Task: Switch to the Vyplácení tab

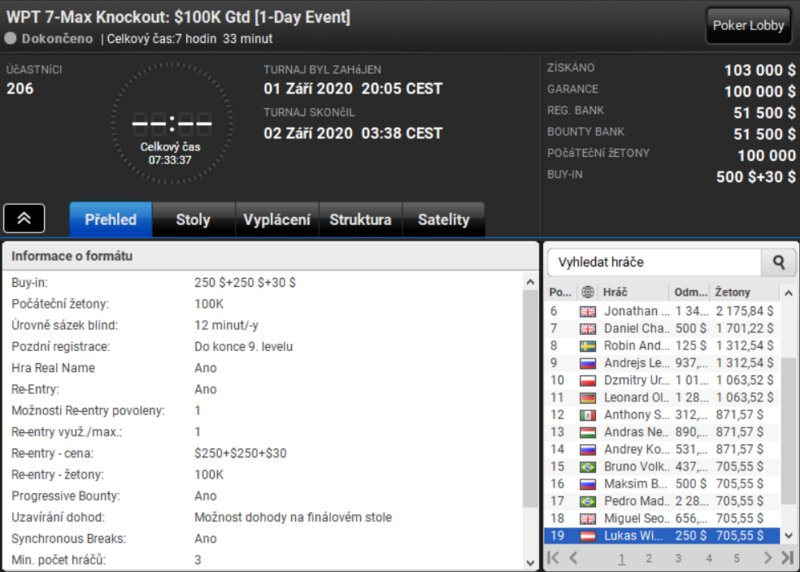Action: pyautogui.click(x=277, y=219)
